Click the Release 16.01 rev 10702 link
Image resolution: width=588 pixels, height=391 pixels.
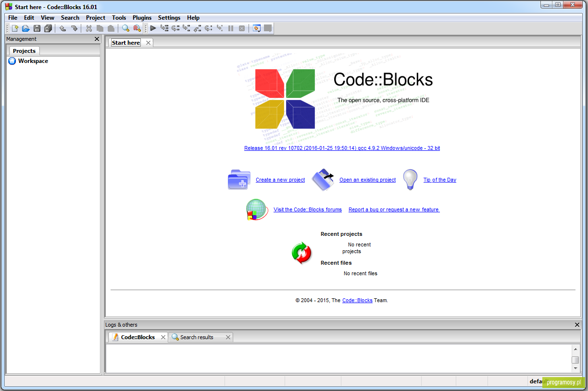tap(342, 148)
